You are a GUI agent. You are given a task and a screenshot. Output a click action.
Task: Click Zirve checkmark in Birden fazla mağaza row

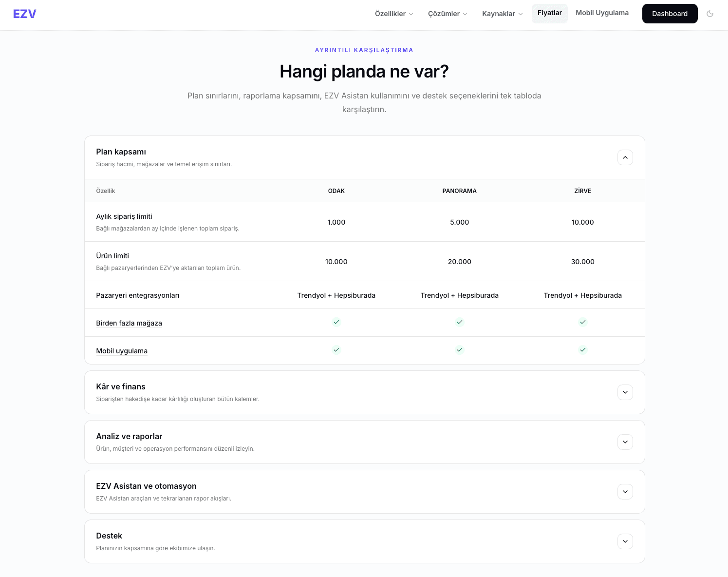pyautogui.click(x=583, y=322)
